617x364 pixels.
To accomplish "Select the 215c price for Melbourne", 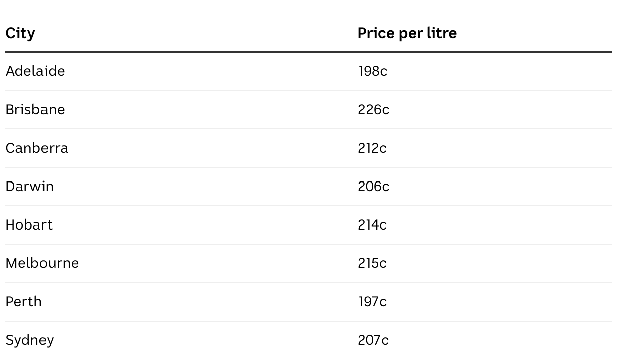I will (x=372, y=263).
